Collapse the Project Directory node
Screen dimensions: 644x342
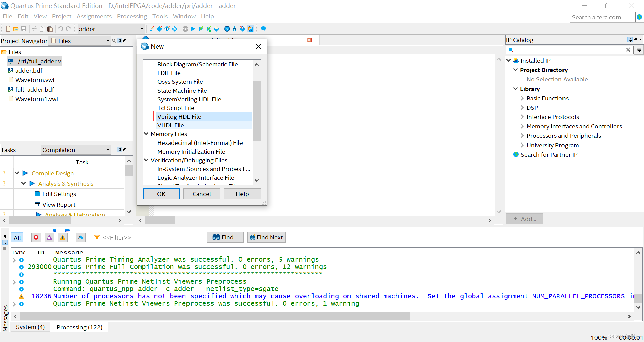click(516, 70)
